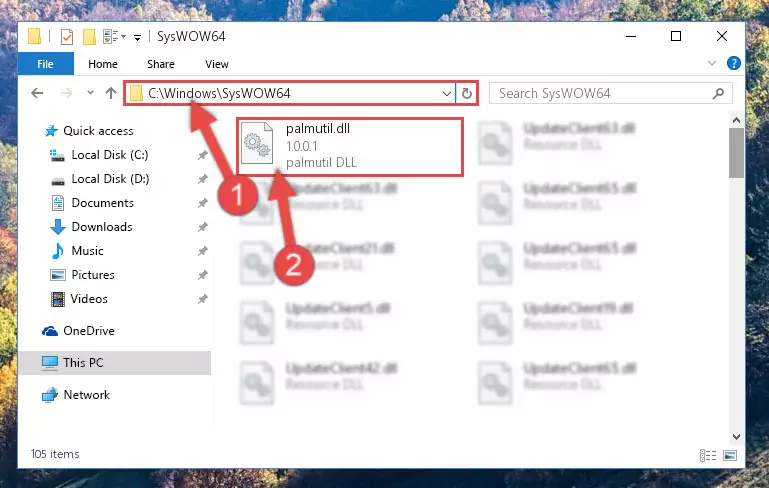This screenshot has height=488, width=769.
Task: Go forward with the forward arrow
Action: pos(66,93)
